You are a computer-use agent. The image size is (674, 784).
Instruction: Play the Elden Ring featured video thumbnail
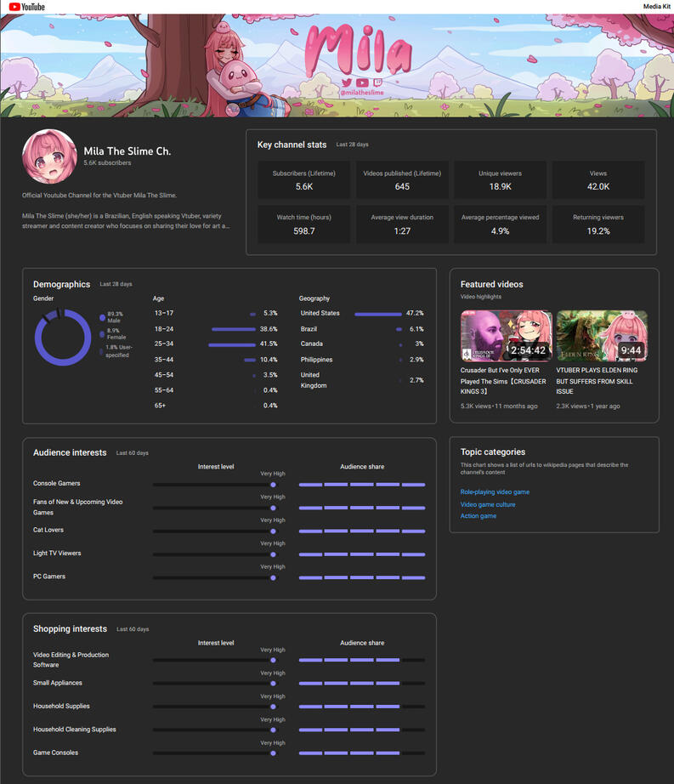pos(602,336)
